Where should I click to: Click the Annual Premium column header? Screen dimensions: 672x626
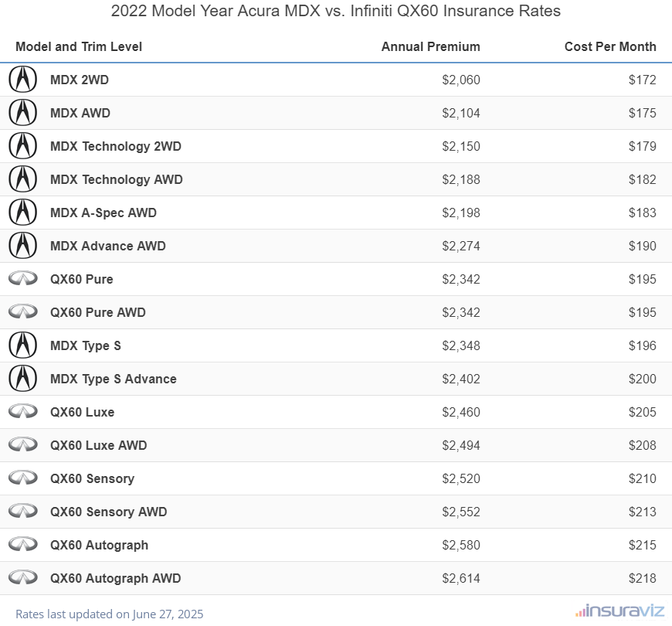(431, 46)
